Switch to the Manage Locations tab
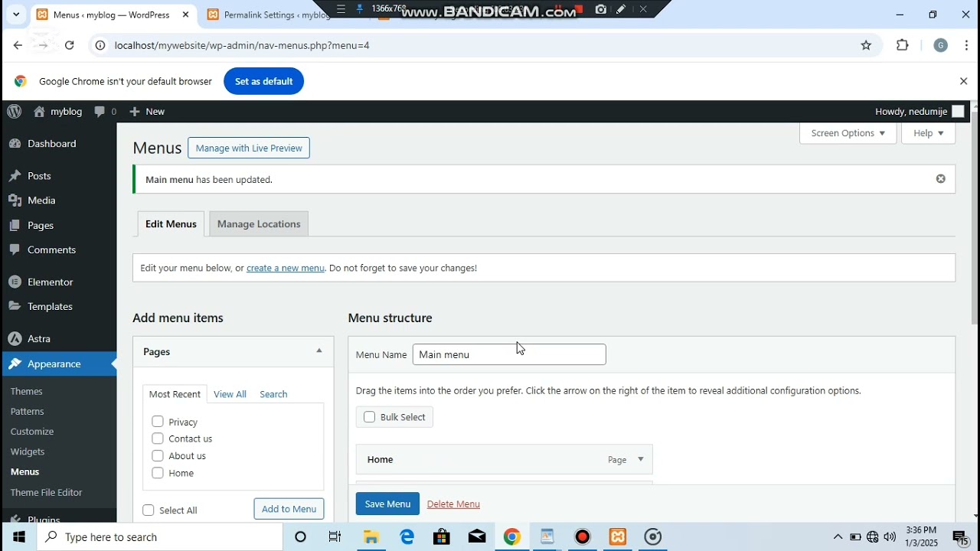980x551 pixels. click(x=259, y=224)
